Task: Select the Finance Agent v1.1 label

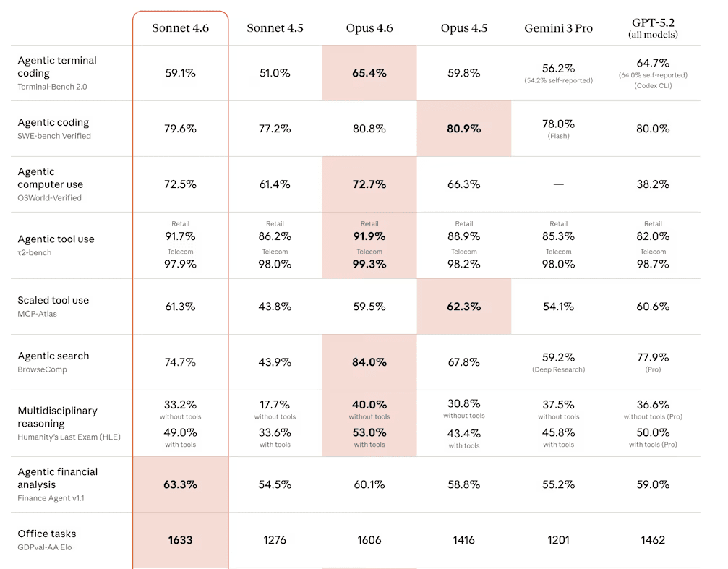Action: (51, 498)
